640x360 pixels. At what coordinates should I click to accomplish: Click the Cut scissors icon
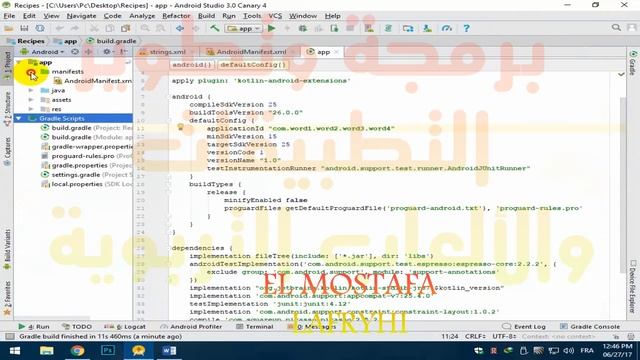pos(94,28)
